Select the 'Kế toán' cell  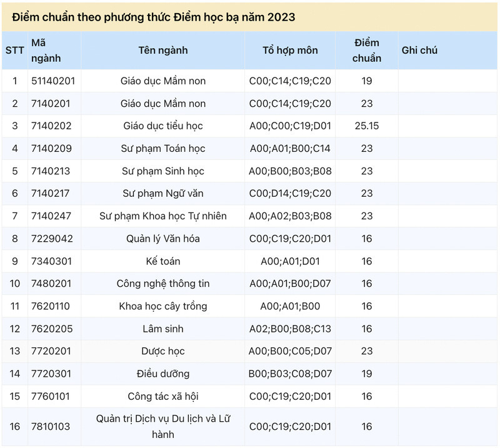click(163, 261)
